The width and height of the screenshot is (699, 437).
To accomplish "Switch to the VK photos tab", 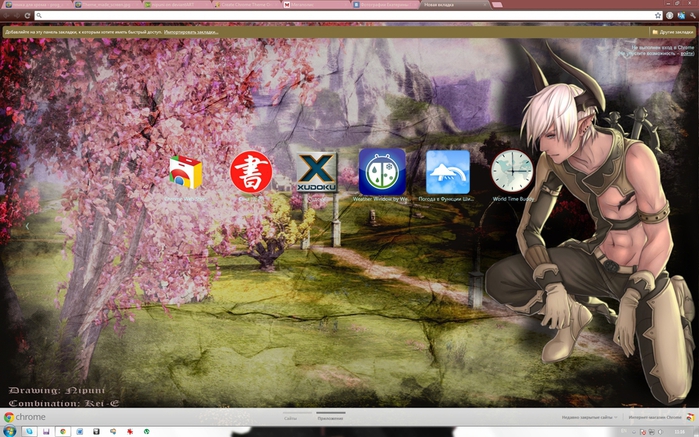I will click(x=386, y=5).
